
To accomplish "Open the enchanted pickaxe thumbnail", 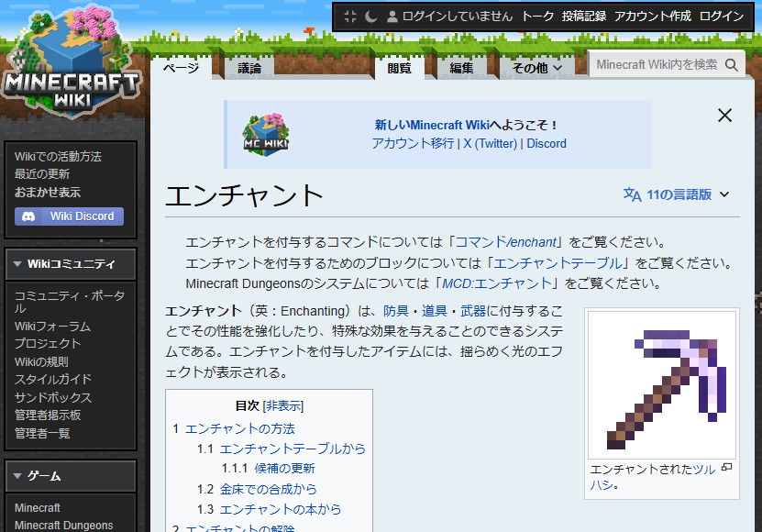I will point(662,385).
